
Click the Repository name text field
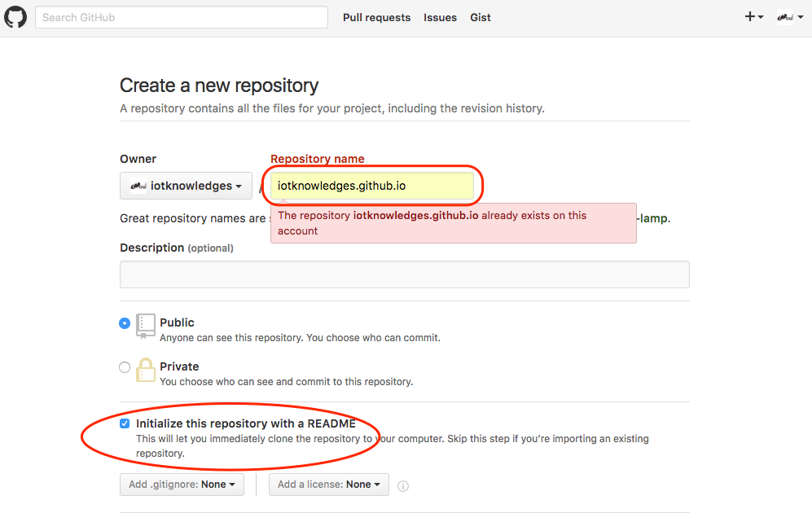point(372,186)
